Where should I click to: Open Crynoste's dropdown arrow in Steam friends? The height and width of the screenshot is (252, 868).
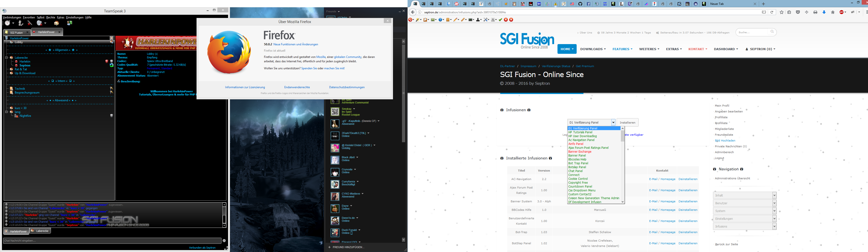[x=355, y=170]
